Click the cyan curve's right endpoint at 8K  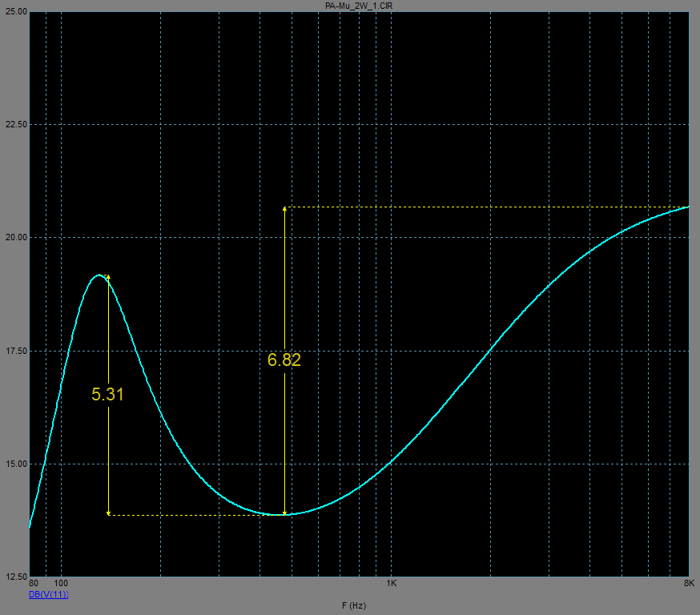688,207
